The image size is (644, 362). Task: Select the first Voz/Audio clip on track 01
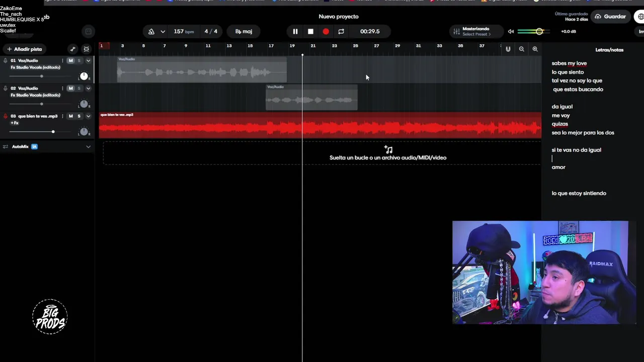click(202, 69)
